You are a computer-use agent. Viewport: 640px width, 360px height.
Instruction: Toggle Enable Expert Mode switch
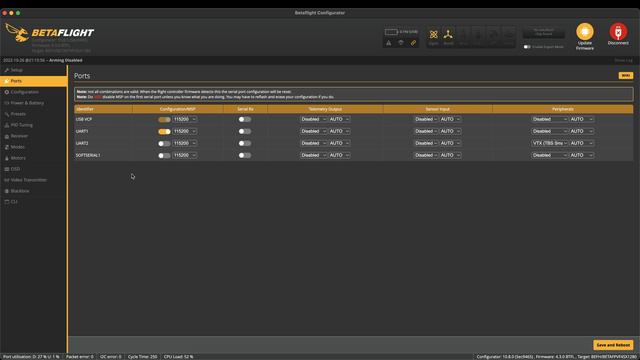pyautogui.click(x=527, y=47)
